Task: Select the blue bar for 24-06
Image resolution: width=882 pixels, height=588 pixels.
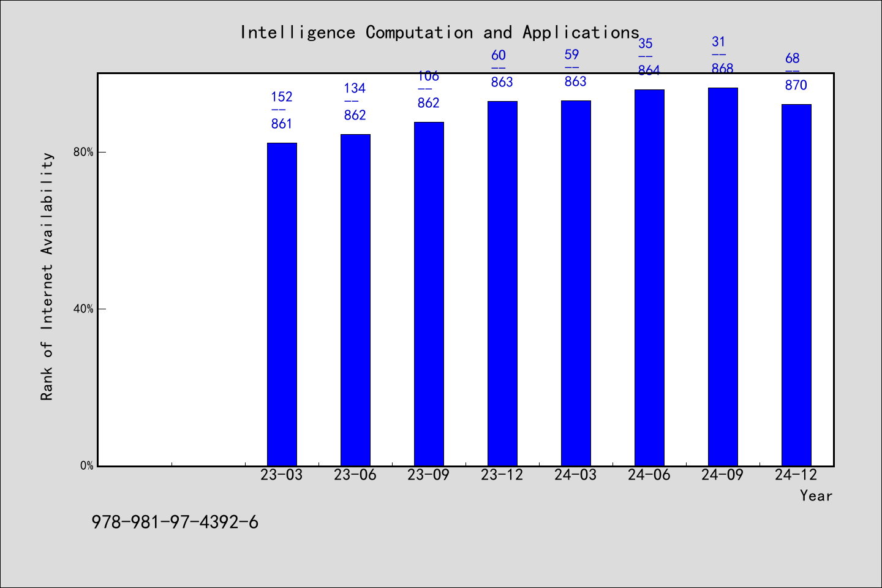Action: pyautogui.click(x=649, y=278)
